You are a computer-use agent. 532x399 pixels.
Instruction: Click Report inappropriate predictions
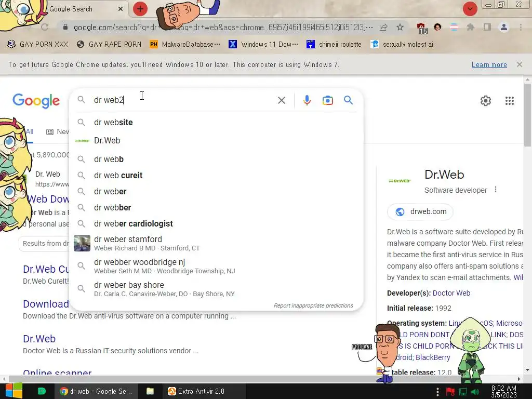point(313,305)
